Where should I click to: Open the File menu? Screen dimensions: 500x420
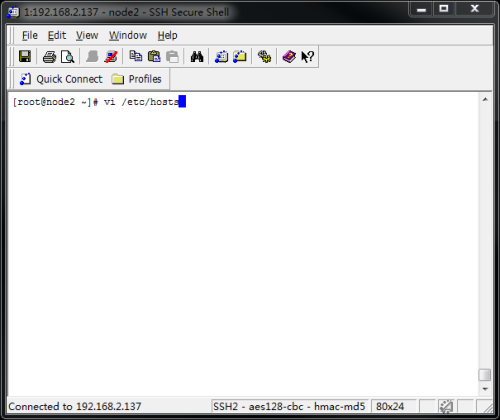point(30,35)
